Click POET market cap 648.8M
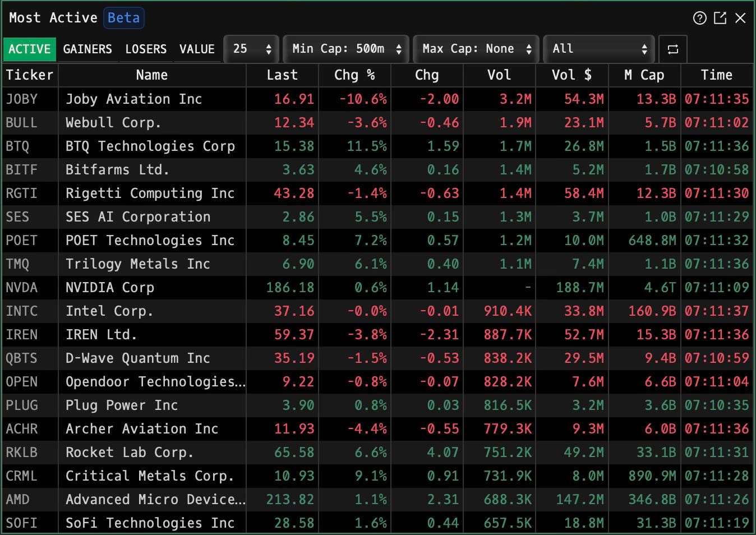The image size is (756, 535). 652,241
